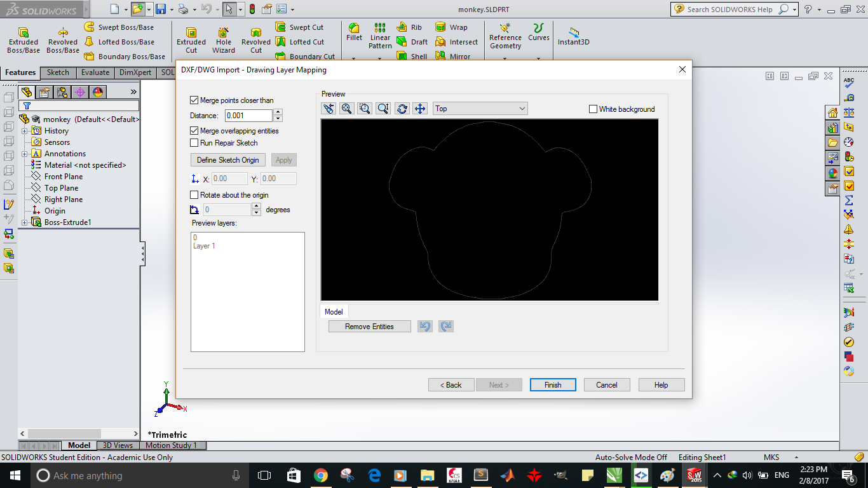Uncheck Merge overlapping entities

(x=194, y=131)
